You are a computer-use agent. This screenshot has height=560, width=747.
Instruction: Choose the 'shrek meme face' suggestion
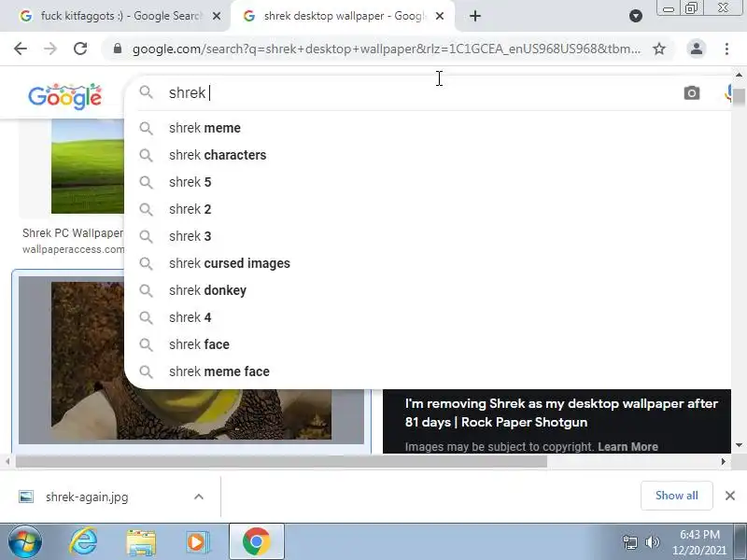coord(428,371)
